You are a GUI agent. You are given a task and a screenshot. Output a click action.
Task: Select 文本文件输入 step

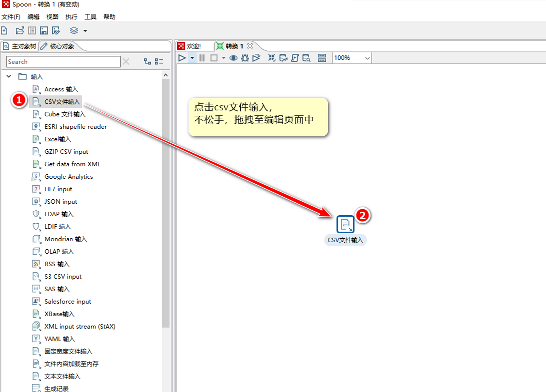[x=56, y=377]
